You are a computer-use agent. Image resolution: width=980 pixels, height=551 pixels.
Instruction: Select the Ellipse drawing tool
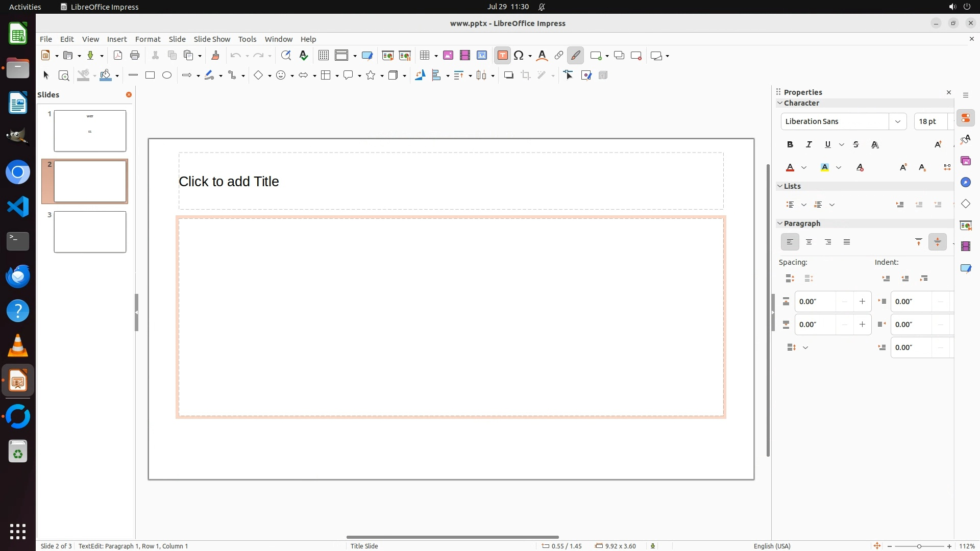pyautogui.click(x=167, y=76)
